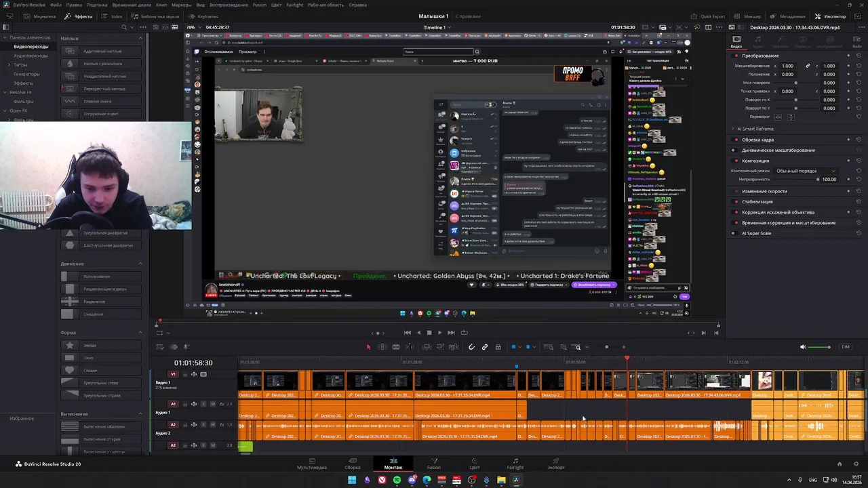This screenshot has height=488, width=868.
Task: Switch to Мультимедиа page
Action: [312, 464]
